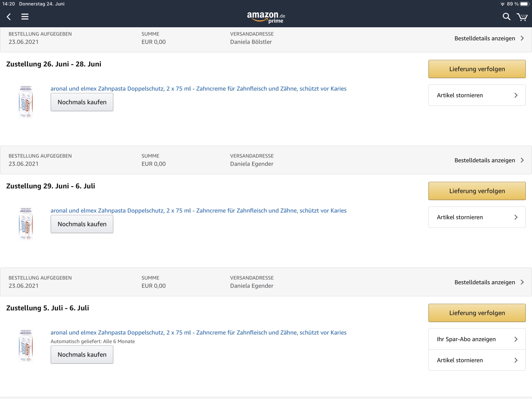
Task: Open the shopping cart icon
Action: click(522, 17)
